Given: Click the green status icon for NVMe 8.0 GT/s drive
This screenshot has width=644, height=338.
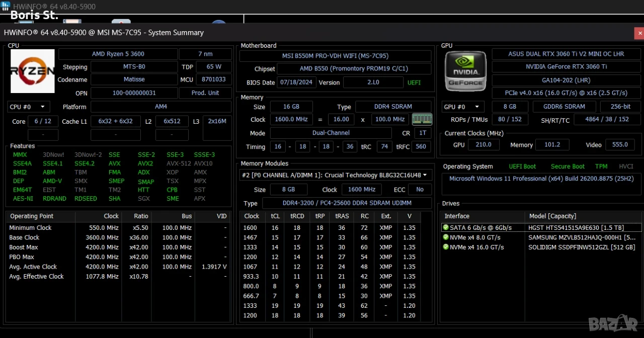Looking at the screenshot, I should (x=445, y=237).
